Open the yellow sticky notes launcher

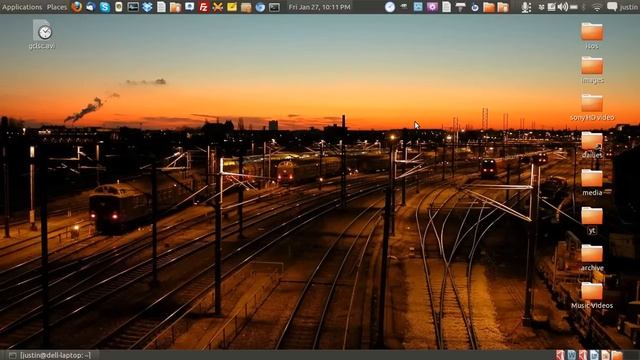[x=231, y=7]
